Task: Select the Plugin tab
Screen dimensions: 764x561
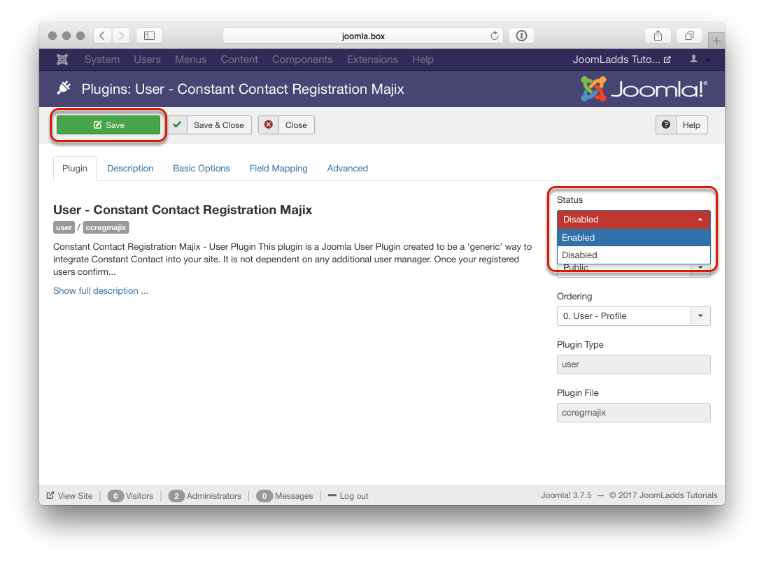Action: tap(75, 169)
